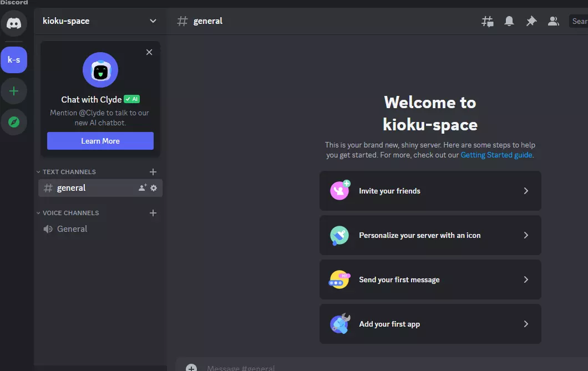Collapse the TEXT CHANNELS category
This screenshot has width=588, height=371.
coord(66,172)
